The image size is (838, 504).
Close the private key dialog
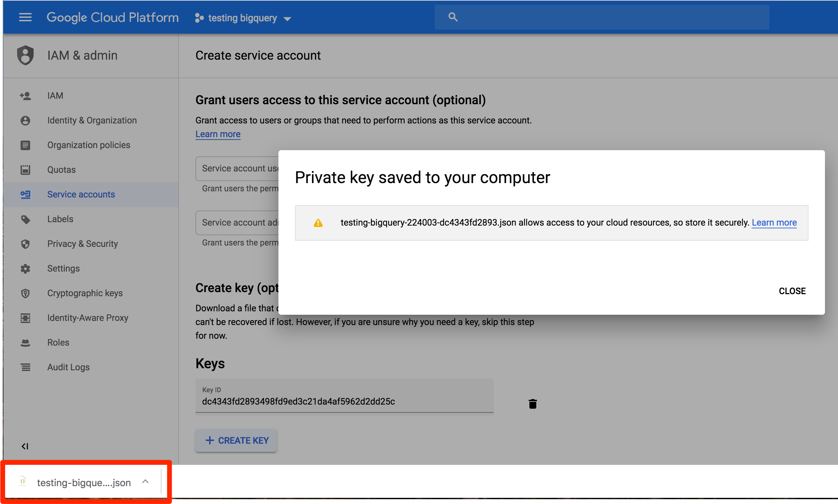tap(792, 291)
